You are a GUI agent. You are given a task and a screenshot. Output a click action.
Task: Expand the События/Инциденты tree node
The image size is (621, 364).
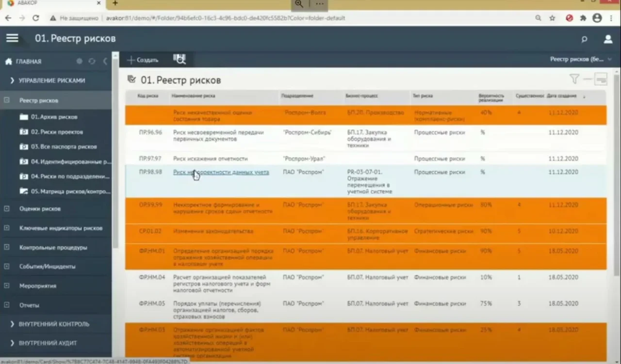tap(7, 266)
